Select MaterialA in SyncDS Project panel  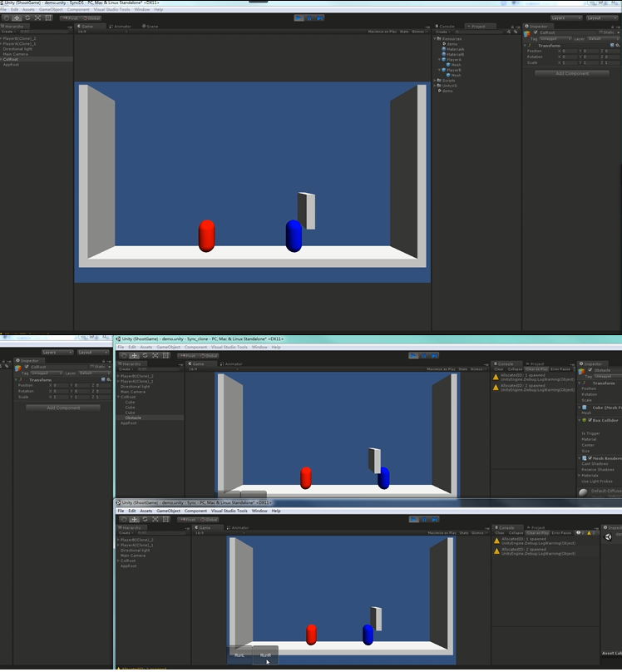coord(456,49)
